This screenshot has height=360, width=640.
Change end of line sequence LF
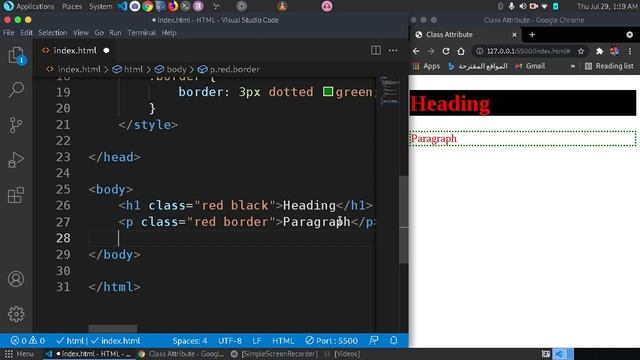point(257,340)
